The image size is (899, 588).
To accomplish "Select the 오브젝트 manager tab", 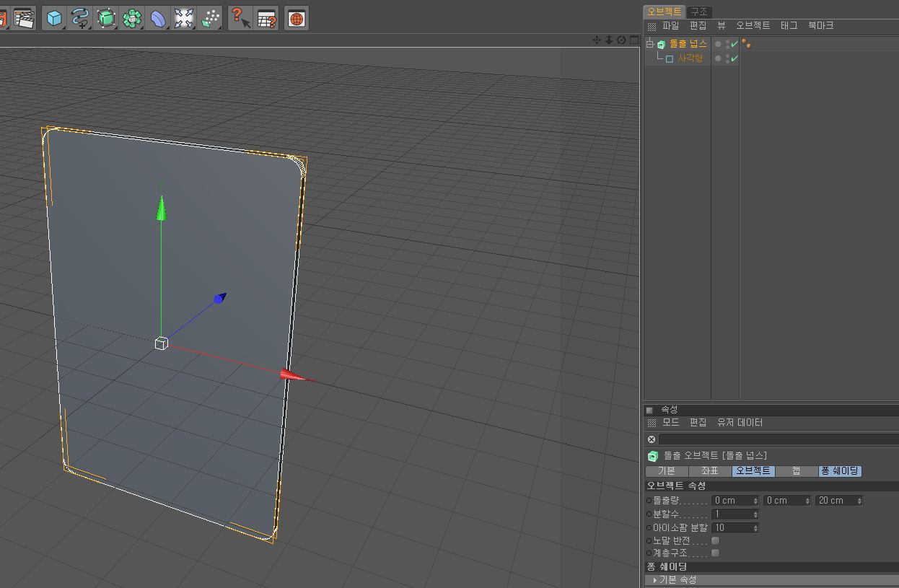I will 664,12.
